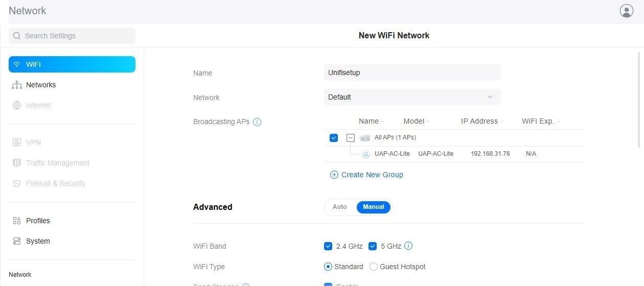The image size is (644, 286).
Task: Click the WiFi sidebar icon
Action: 17,64
